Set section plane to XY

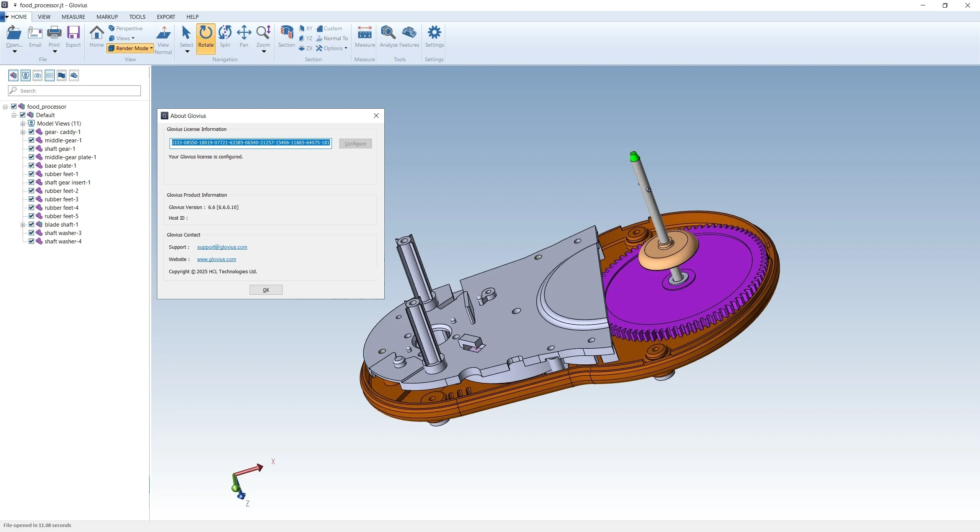pos(305,28)
